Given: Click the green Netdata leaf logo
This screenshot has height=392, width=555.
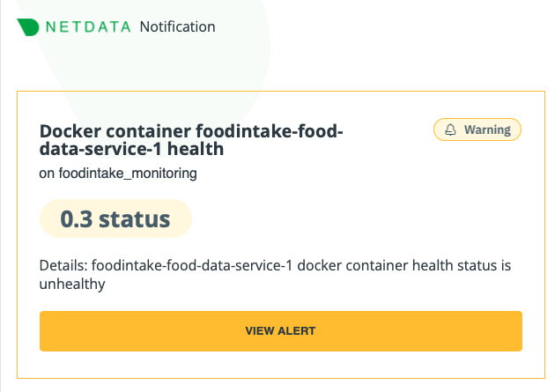Looking at the screenshot, I should 28,26.
